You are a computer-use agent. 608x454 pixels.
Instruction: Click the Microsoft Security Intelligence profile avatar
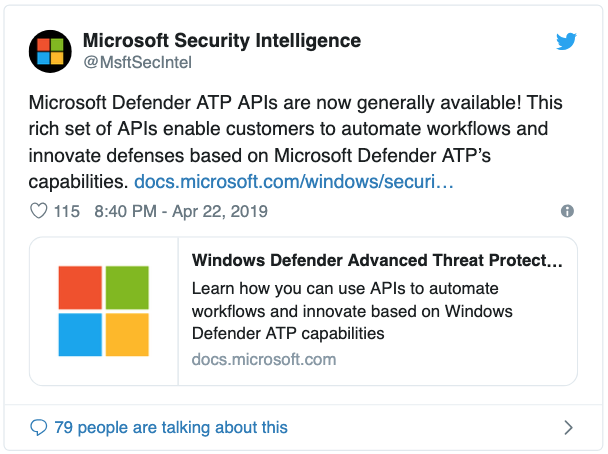coord(50,52)
